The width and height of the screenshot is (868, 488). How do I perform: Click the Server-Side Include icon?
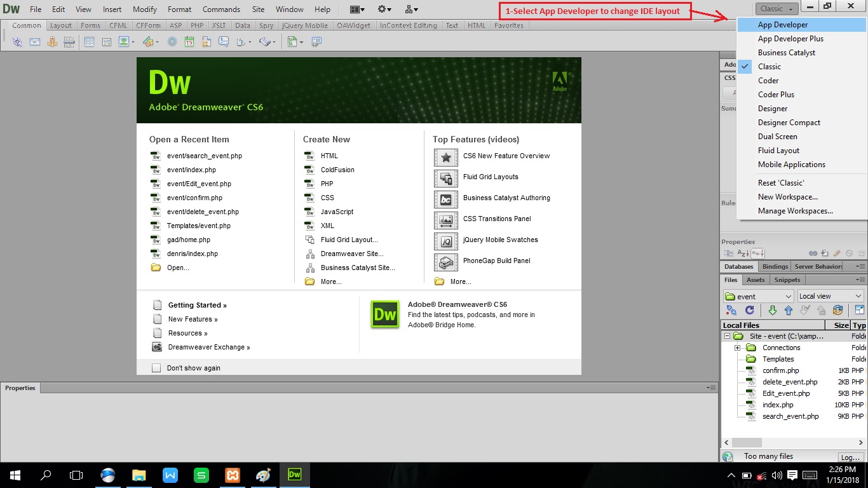coord(206,42)
